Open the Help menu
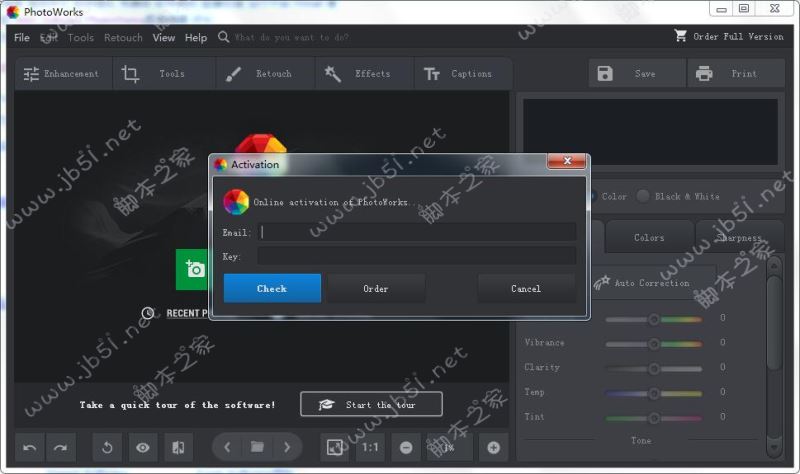Screen dimensions: 800x474 click(x=196, y=37)
